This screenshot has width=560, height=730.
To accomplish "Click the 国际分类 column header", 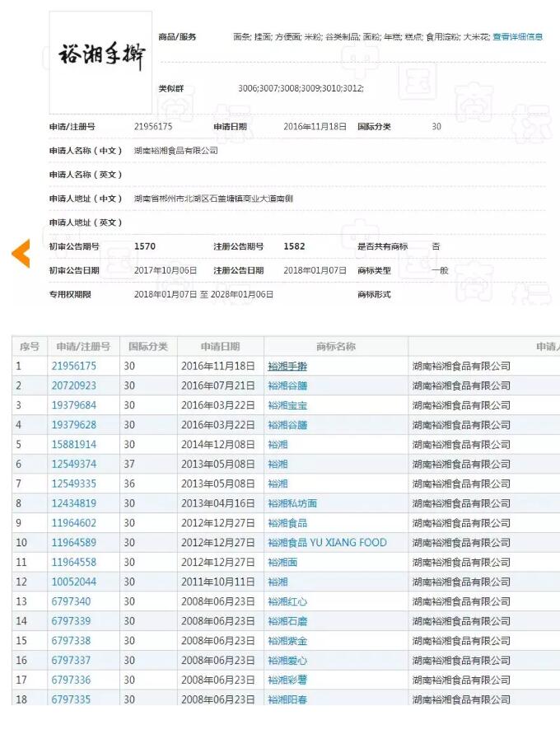I will (x=148, y=346).
